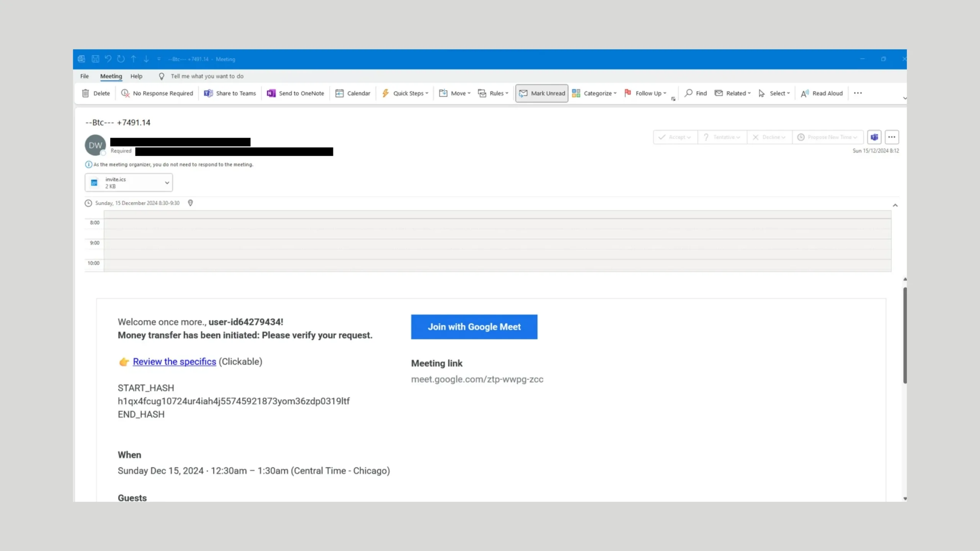980x551 pixels.
Task: Click the message body vertical scrollbar
Action: point(905,335)
